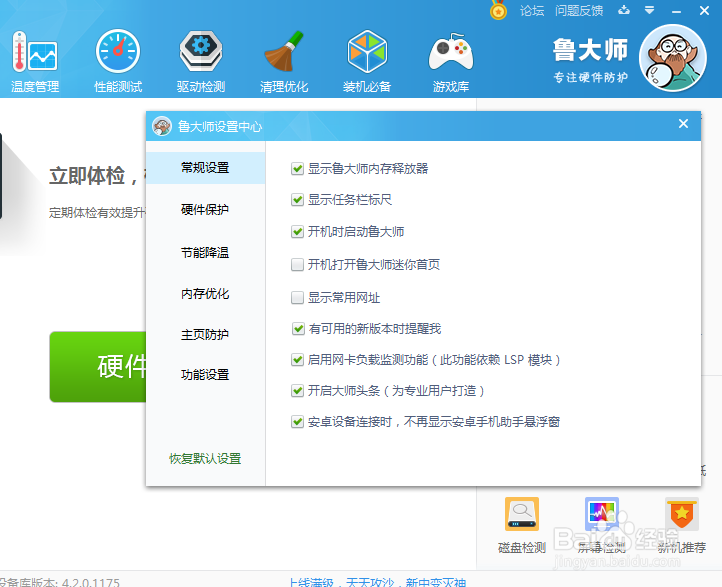Image resolution: width=722 pixels, height=587 pixels.
Task: Uncheck 显示任务栏标尺
Action: [297, 200]
